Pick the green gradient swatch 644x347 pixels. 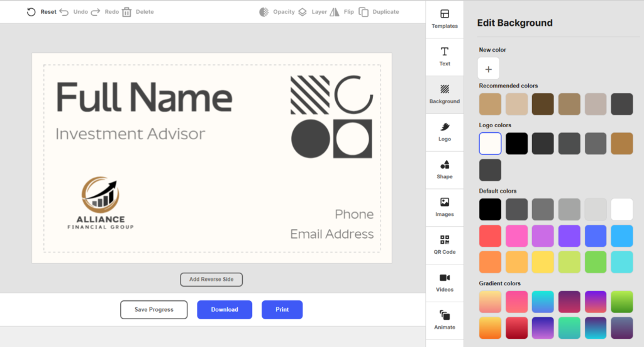point(621,302)
